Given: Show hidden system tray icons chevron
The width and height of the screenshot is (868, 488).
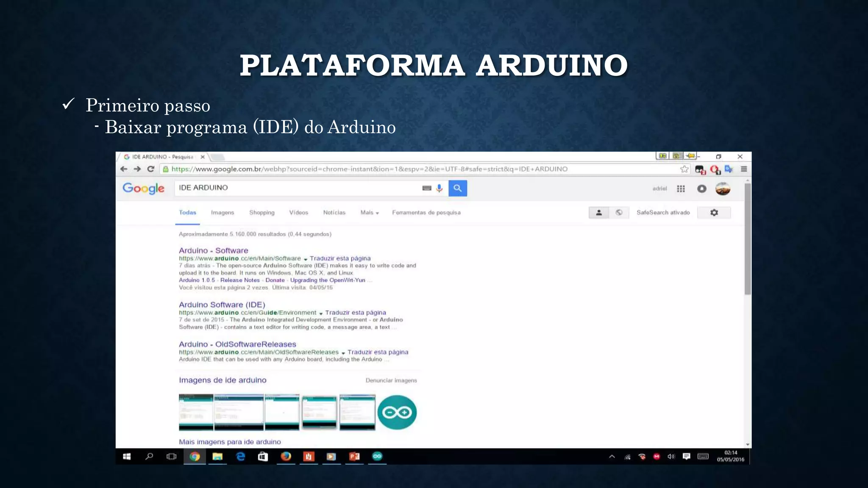Looking at the screenshot, I should click(x=612, y=456).
